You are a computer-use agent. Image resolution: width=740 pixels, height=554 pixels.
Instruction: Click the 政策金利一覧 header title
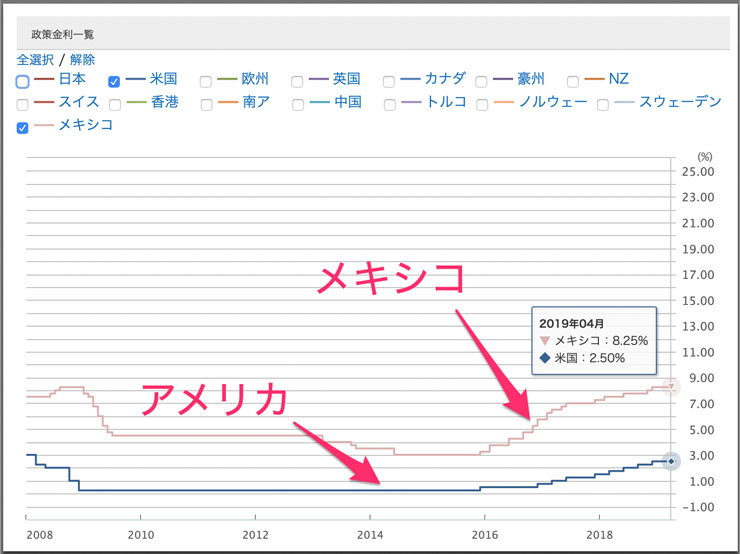[x=63, y=34]
